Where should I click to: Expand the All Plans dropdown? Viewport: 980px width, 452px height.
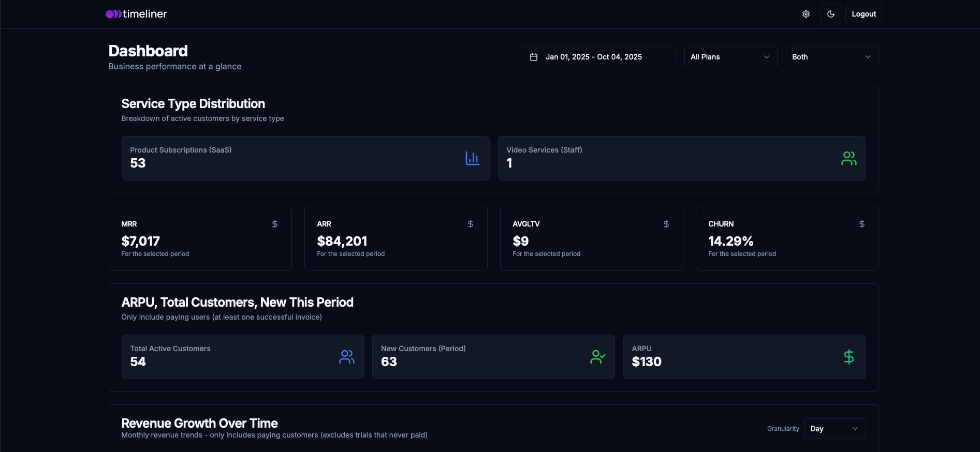730,57
